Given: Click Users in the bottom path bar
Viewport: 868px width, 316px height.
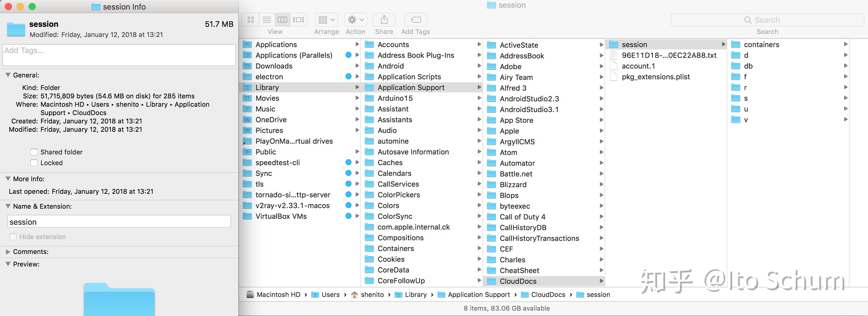Looking at the screenshot, I should coord(330,295).
